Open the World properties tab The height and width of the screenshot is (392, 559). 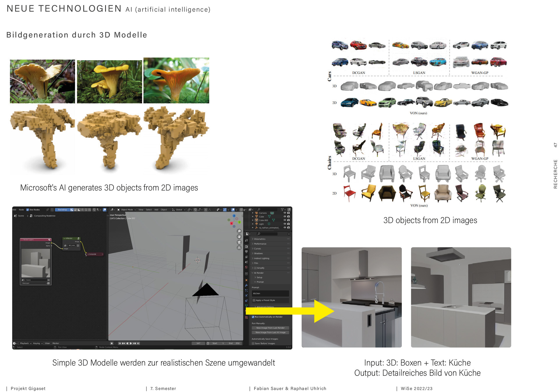pos(247,267)
